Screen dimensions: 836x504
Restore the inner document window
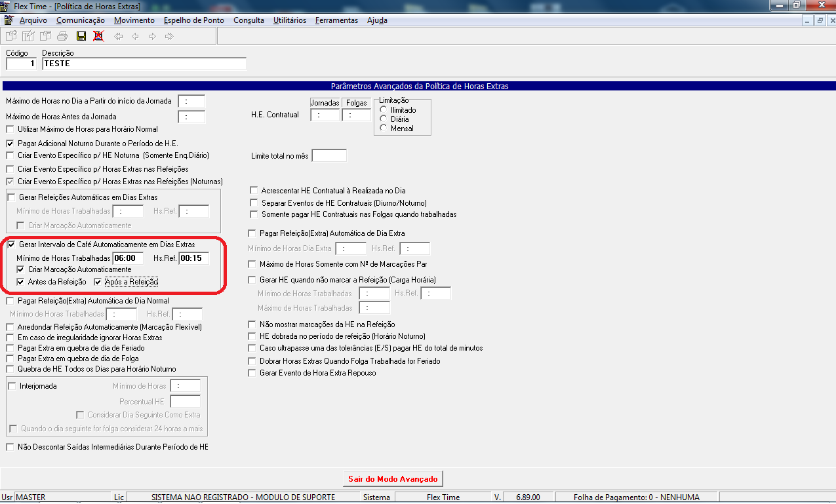(820, 20)
